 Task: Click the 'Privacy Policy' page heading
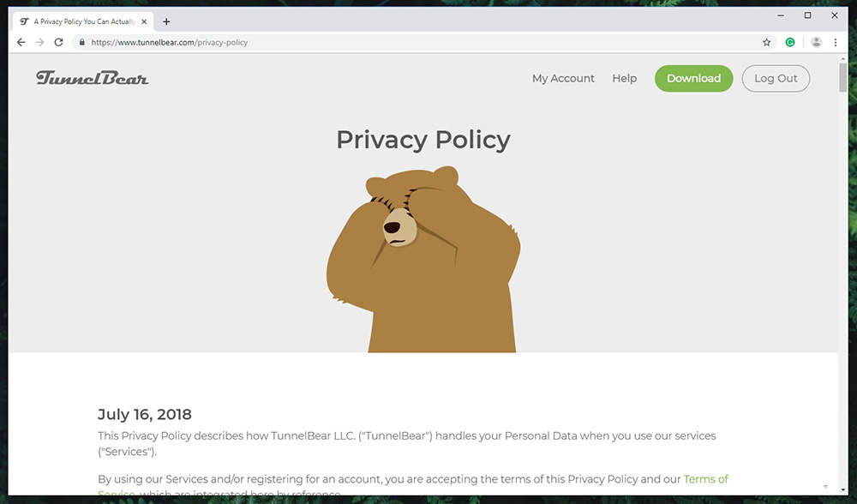pos(423,140)
